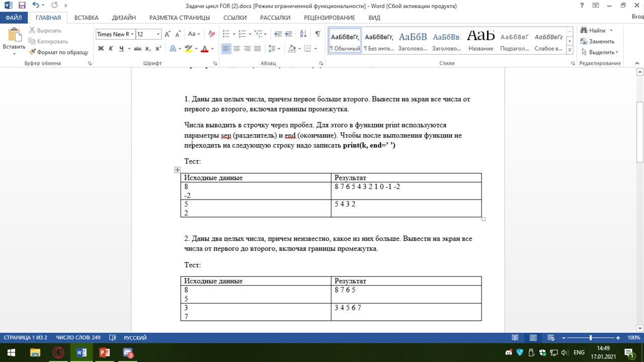The width and height of the screenshot is (644, 362).
Task: Toggle superscript formatting
Action: coord(158,49)
